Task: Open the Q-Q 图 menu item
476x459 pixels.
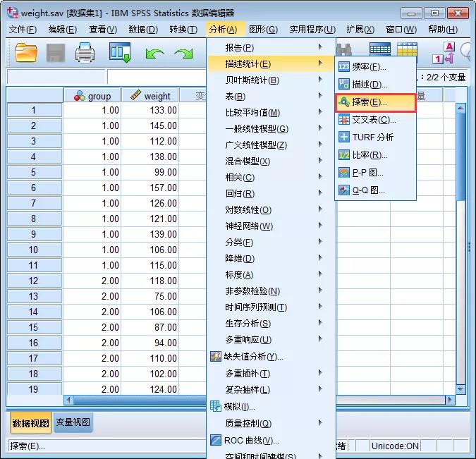Action: tap(376, 190)
